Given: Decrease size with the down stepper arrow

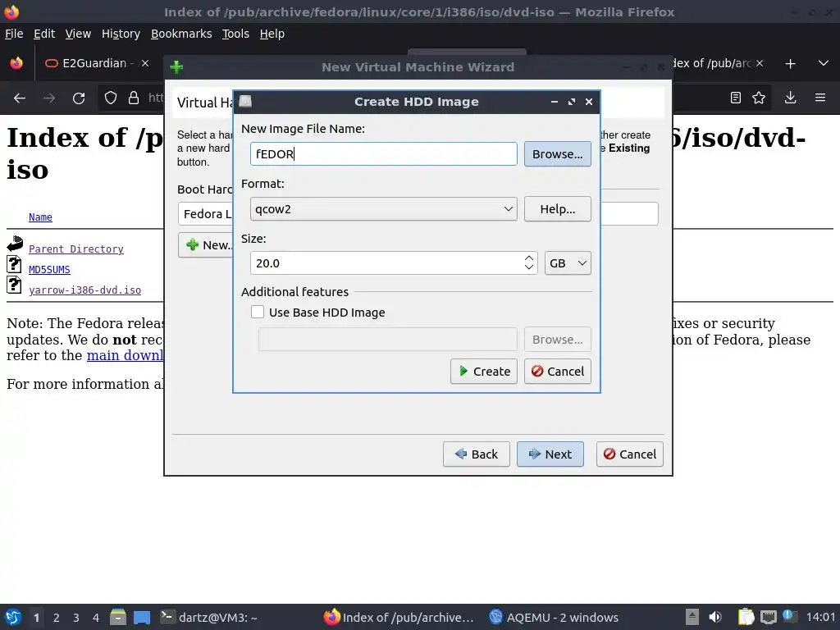Looking at the screenshot, I should click(x=529, y=267).
